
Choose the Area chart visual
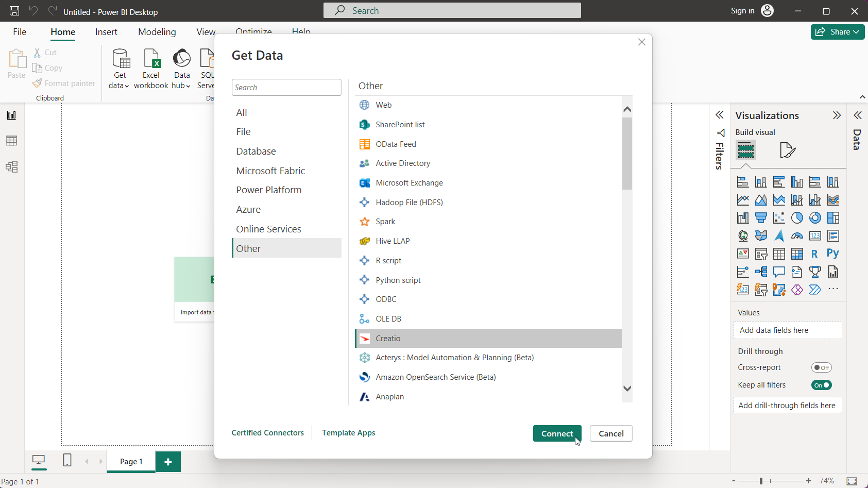pyautogui.click(x=761, y=200)
